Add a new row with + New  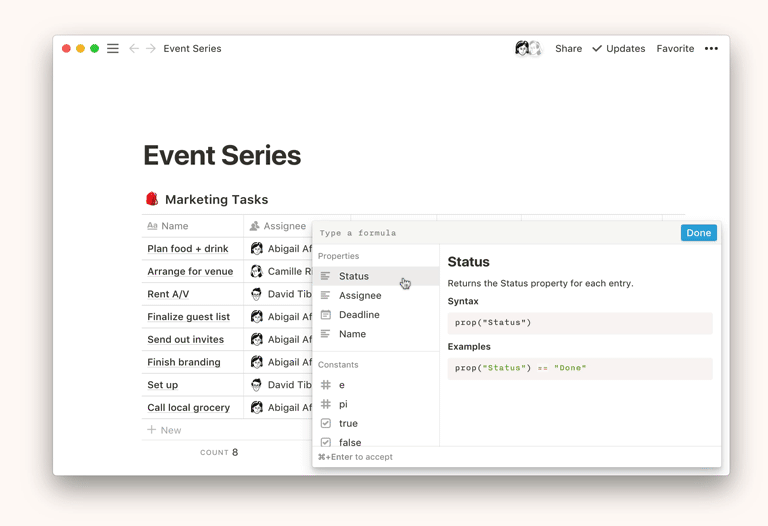(x=165, y=430)
